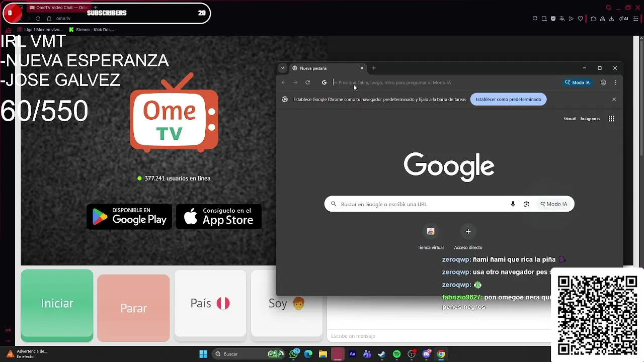Screen dimensions: 644x362
Task: Open the Google Play download badge
Action: [x=129, y=217]
